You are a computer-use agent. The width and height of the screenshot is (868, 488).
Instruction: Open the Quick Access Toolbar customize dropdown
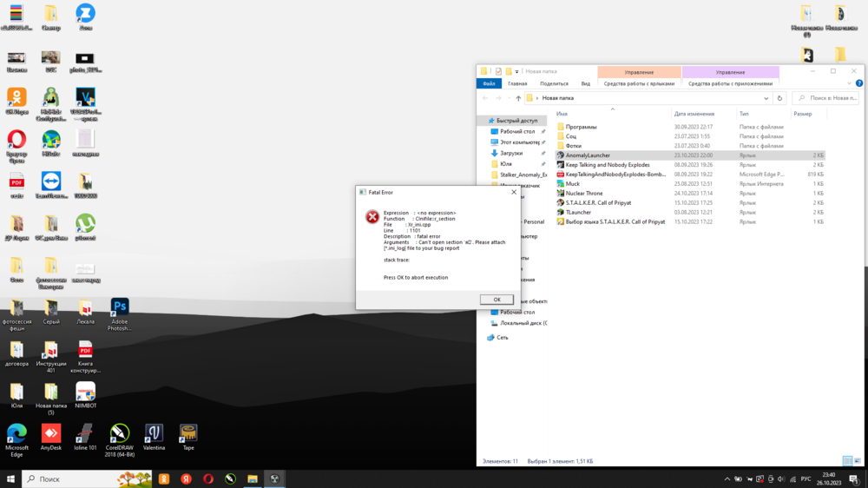pos(517,71)
